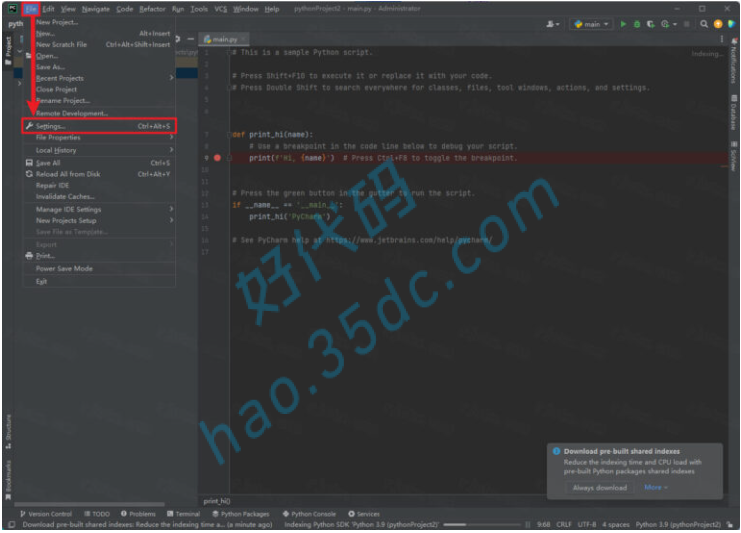Open the Bookmarks tool window sidebar
741x533 pixels.
click(8, 480)
